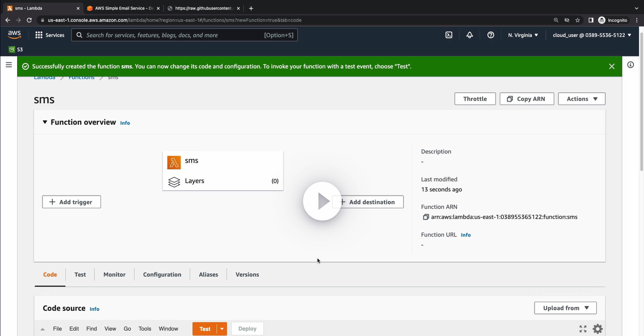Open code editor settings gear

(x=598, y=329)
